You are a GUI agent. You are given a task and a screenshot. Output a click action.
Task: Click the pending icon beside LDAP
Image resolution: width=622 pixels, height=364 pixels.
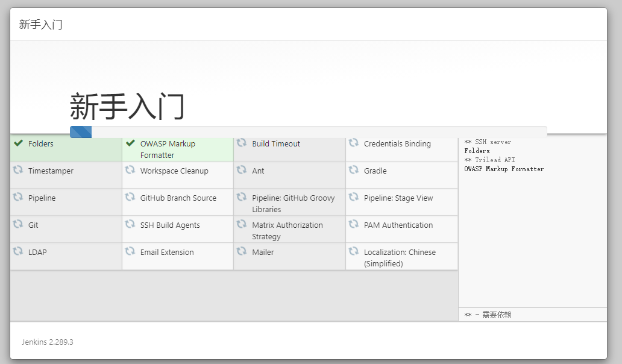pos(18,251)
